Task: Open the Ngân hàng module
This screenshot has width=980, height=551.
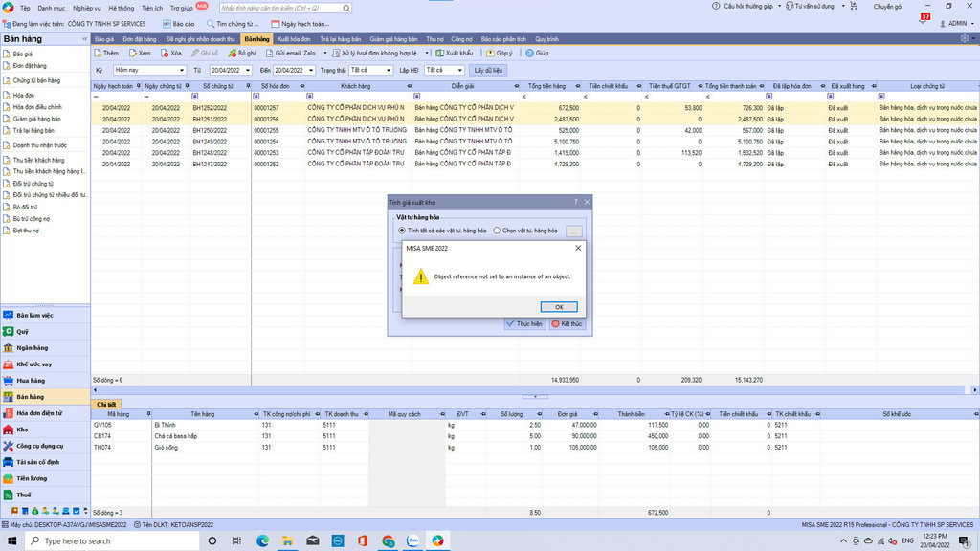Action: coord(45,348)
